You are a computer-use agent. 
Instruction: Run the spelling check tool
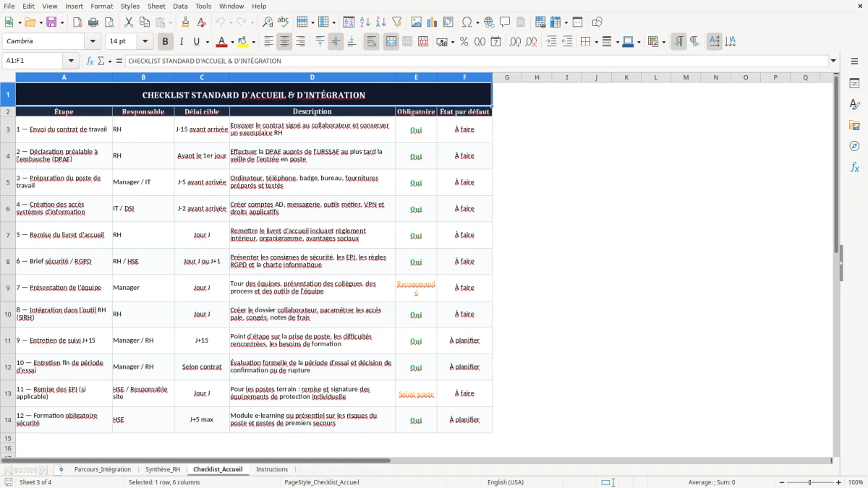284,22
